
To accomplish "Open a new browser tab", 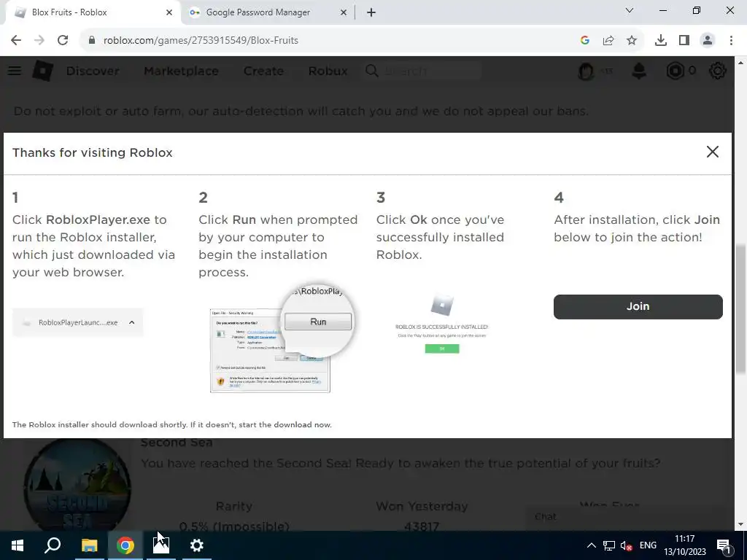I will (371, 12).
